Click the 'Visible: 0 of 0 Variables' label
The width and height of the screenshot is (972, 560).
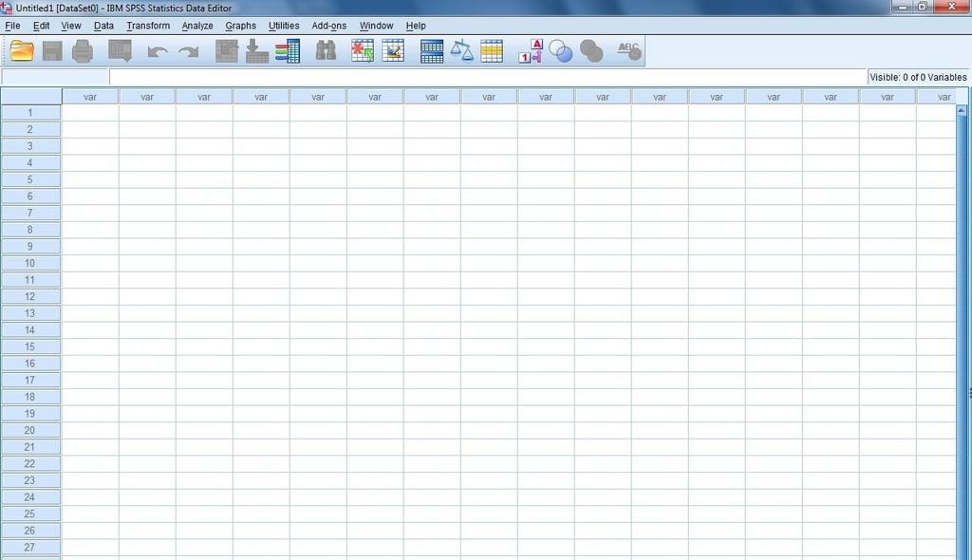[x=918, y=77]
